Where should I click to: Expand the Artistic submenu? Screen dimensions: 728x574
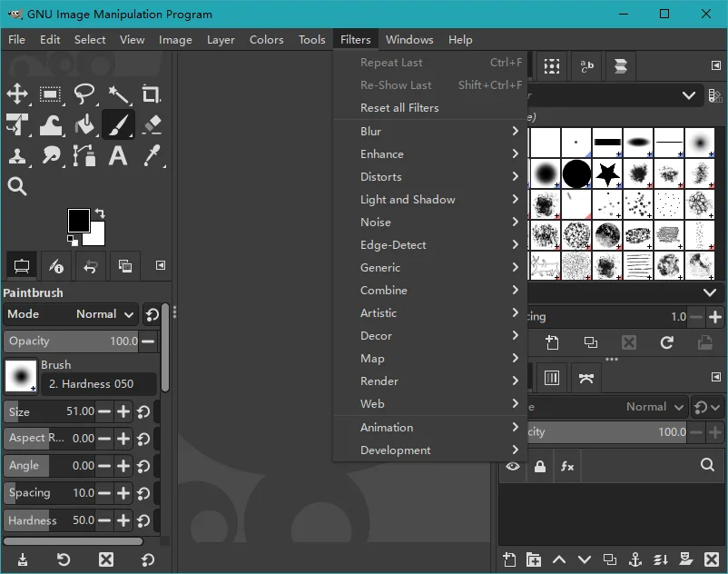coord(430,313)
